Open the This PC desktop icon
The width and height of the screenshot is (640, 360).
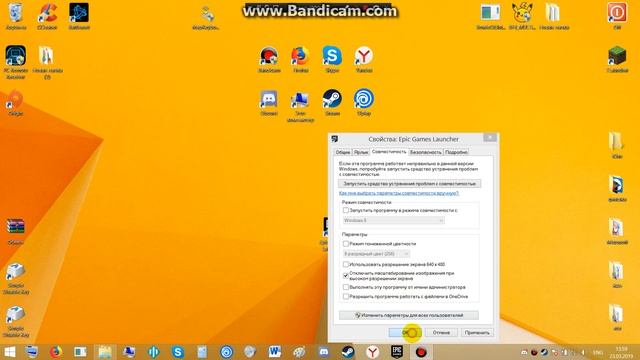300,106
